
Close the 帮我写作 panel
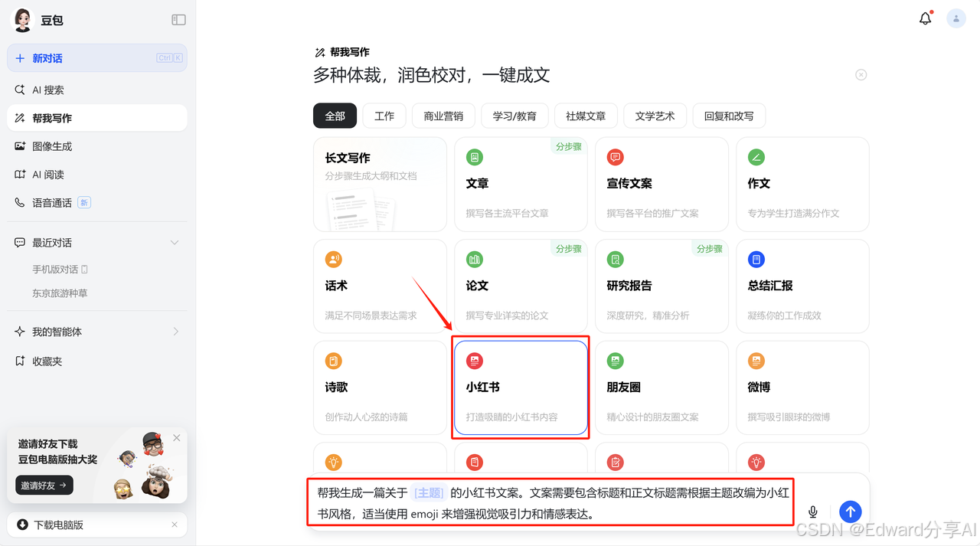(861, 74)
